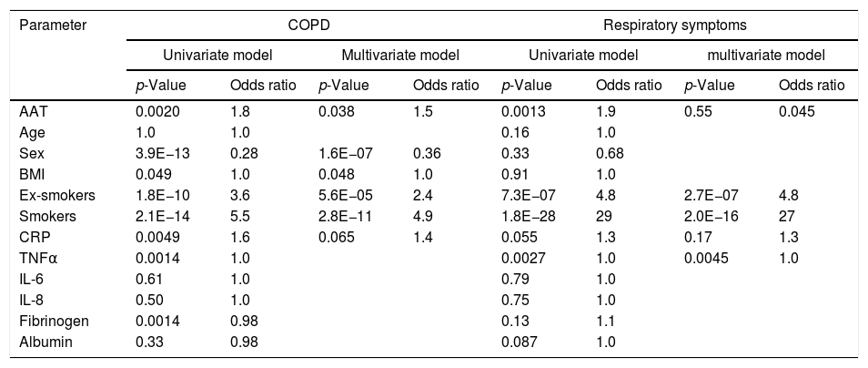
Task: Select the Fibrinogen row label
Action: [49, 320]
